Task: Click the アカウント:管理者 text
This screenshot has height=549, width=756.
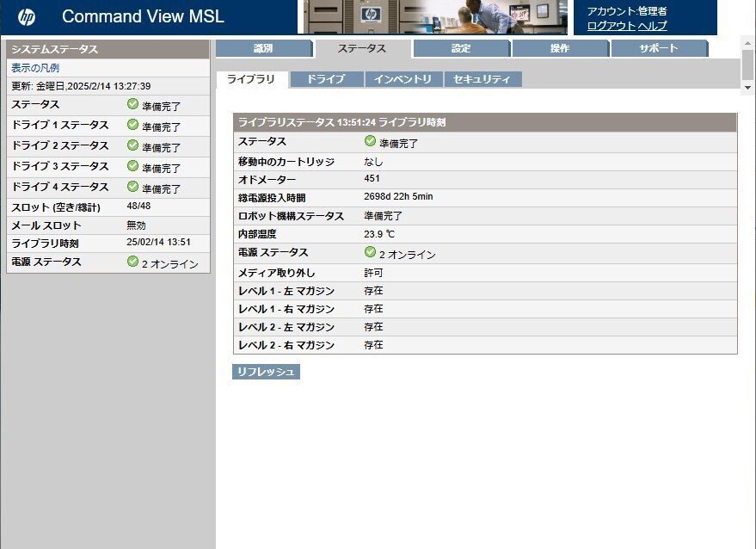Action: coord(627,11)
